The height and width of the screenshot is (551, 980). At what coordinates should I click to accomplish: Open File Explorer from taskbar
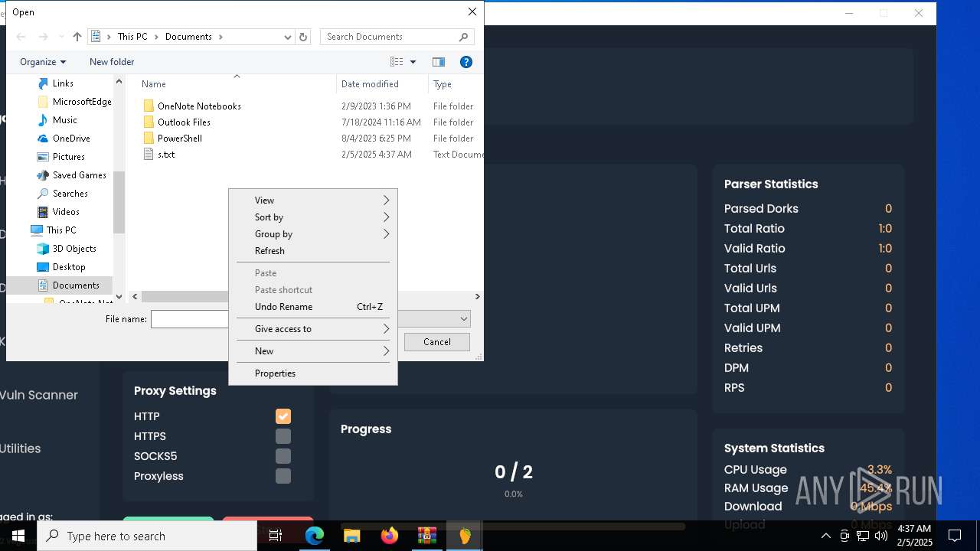click(352, 536)
